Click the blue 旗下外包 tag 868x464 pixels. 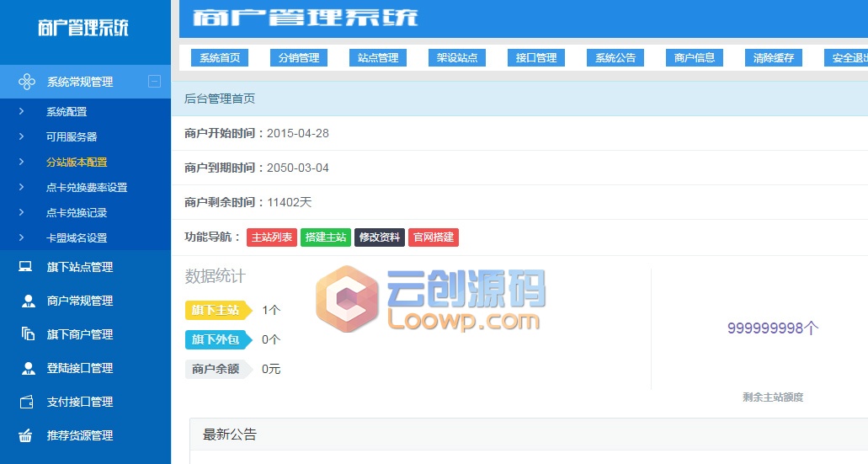click(218, 339)
